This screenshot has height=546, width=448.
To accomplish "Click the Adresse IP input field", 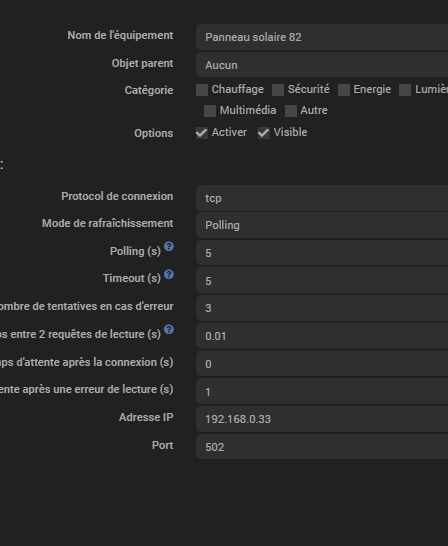I will click(x=322, y=419).
